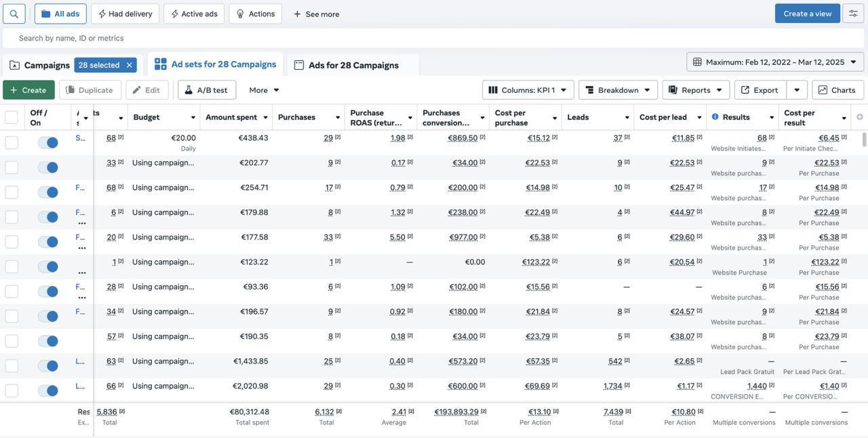This screenshot has width=868, height=438.
Task: Click the 542 leads value
Action: [615, 361]
